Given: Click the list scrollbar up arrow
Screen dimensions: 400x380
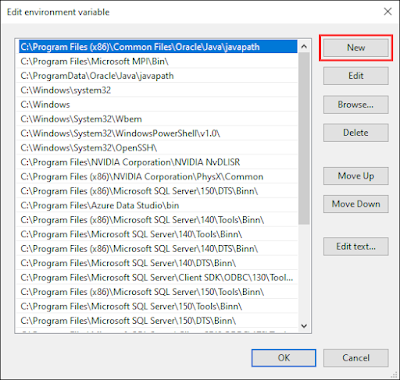Looking at the screenshot, I should click(x=304, y=47).
